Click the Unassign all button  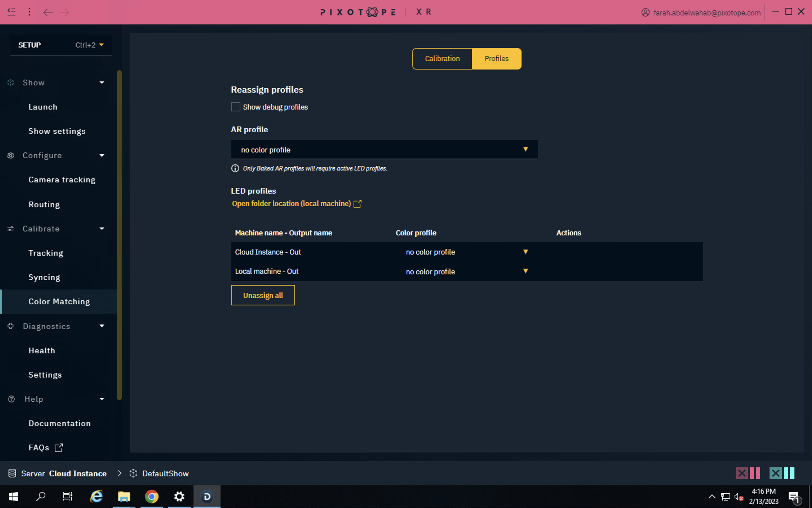[263, 295]
